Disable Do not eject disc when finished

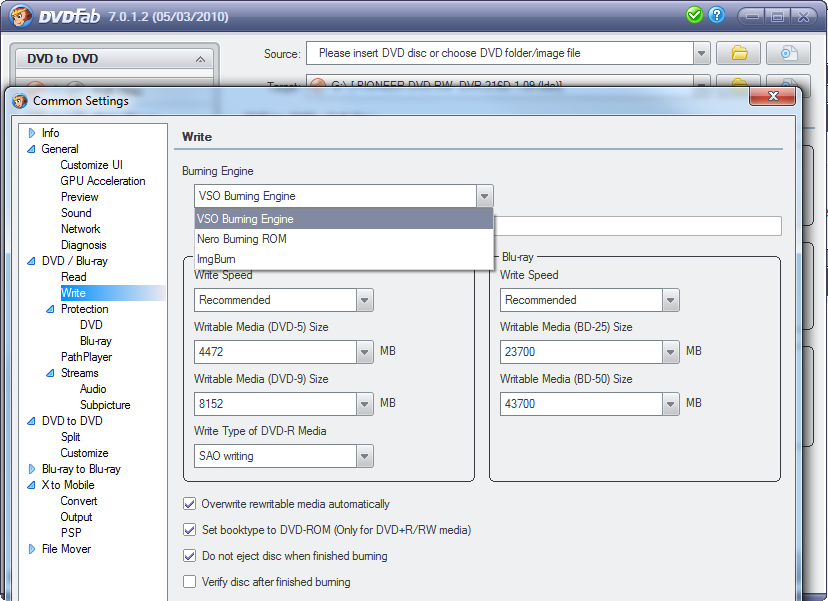point(190,556)
